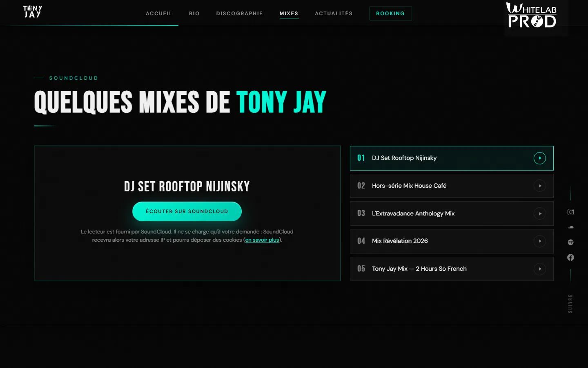The width and height of the screenshot is (588, 368).
Task: Play Tony Jay Mix 2 Hours So French
Action: [x=540, y=269]
